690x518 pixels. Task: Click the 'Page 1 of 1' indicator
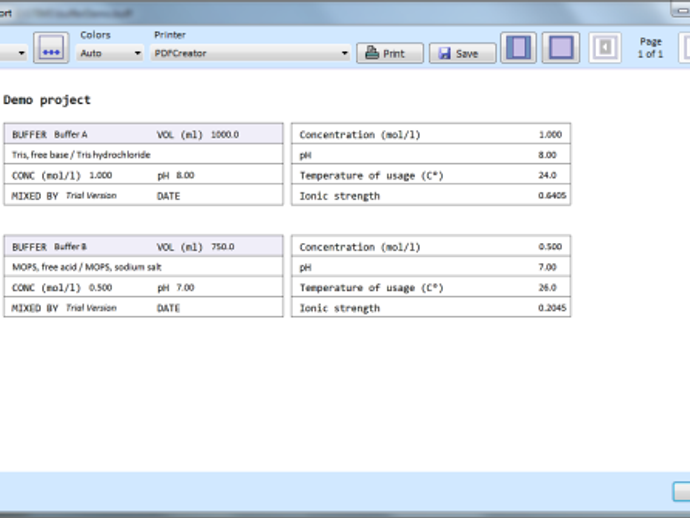point(650,48)
